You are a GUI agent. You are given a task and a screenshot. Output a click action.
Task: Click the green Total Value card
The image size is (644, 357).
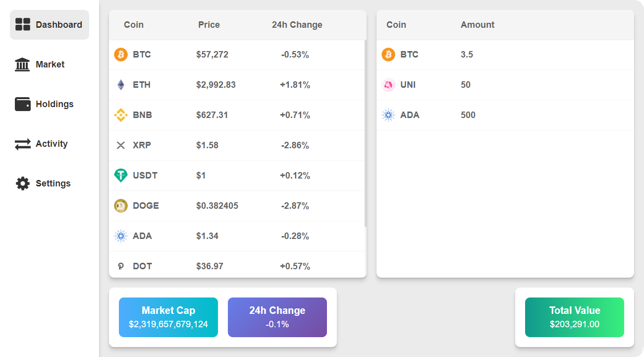click(575, 317)
